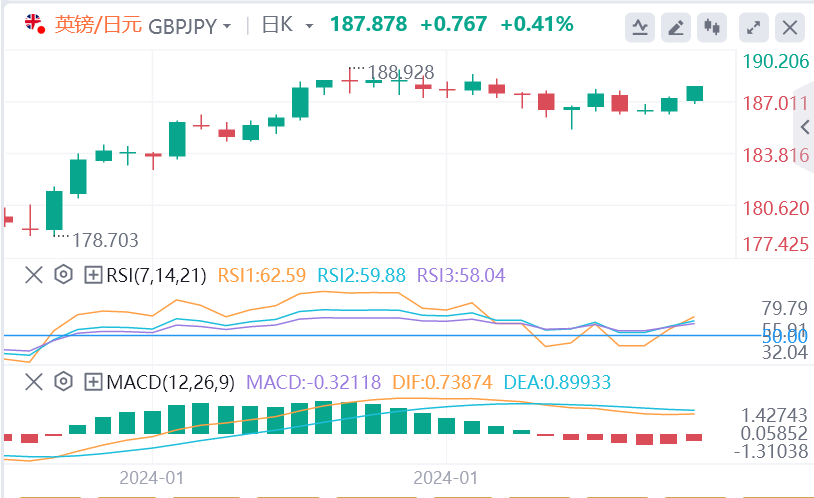
Task: Expand chart to fullscreen
Action: coord(755,27)
